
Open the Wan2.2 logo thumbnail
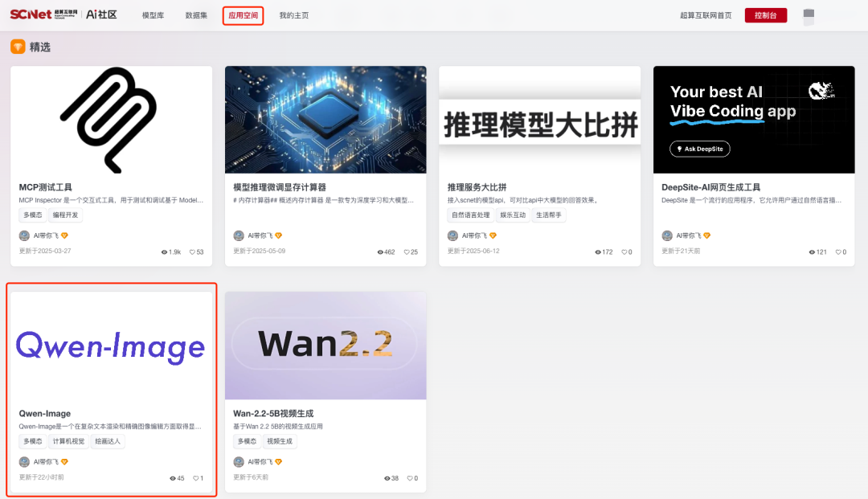(x=325, y=346)
